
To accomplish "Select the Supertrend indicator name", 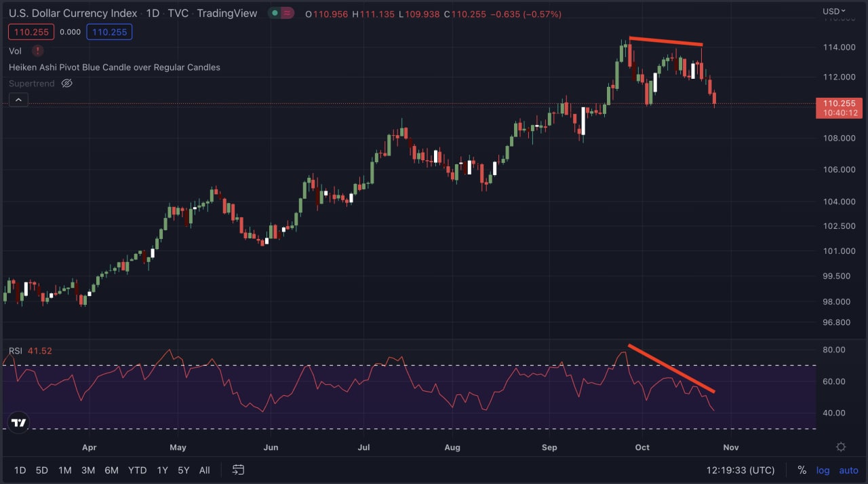I will point(32,83).
